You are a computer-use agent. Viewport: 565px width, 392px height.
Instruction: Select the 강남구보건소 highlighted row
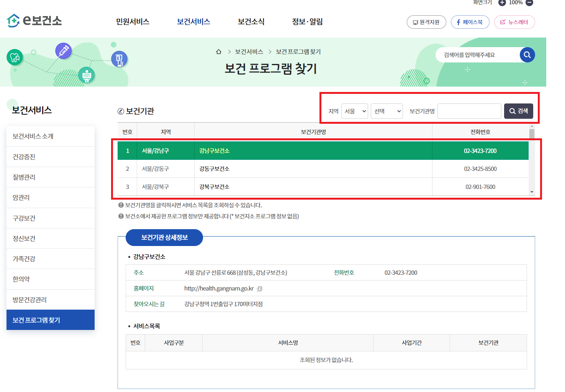pos(215,151)
